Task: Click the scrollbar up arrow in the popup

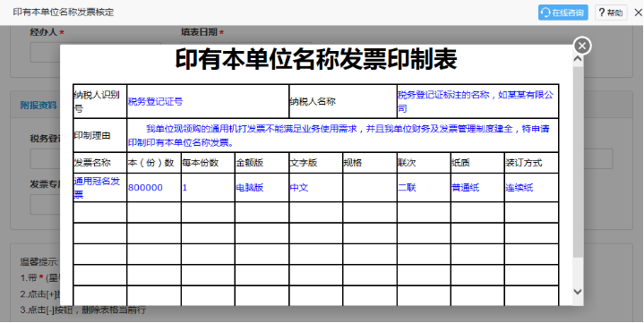Action: pyautogui.click(x=578, y=59)
